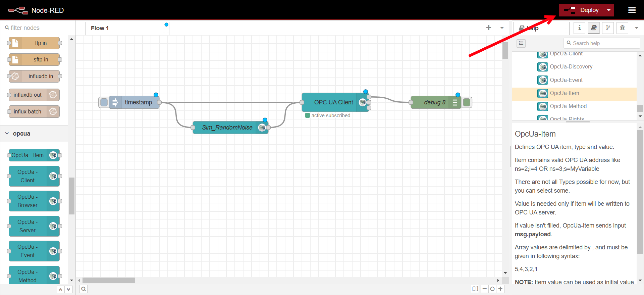Open the Deploy options dropdown arrow

coord(608,10)
